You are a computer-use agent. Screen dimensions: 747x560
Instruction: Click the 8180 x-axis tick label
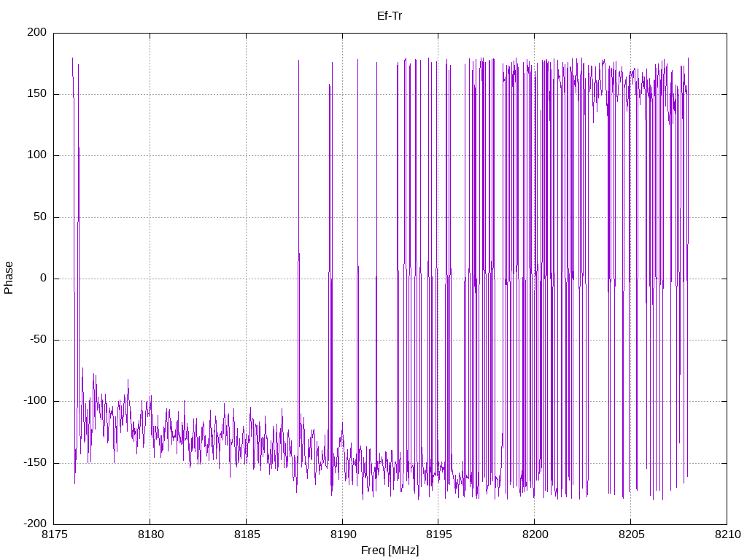150,534
